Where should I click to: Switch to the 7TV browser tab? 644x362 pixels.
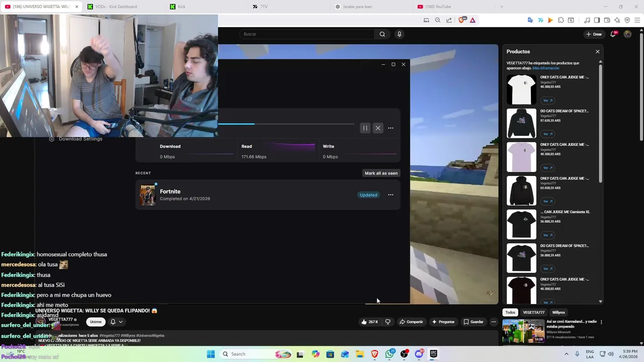point(264,7)
